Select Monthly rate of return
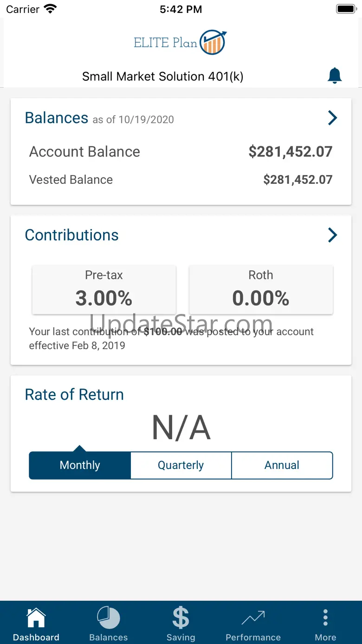The image size is (362, 644). [80, 465]
